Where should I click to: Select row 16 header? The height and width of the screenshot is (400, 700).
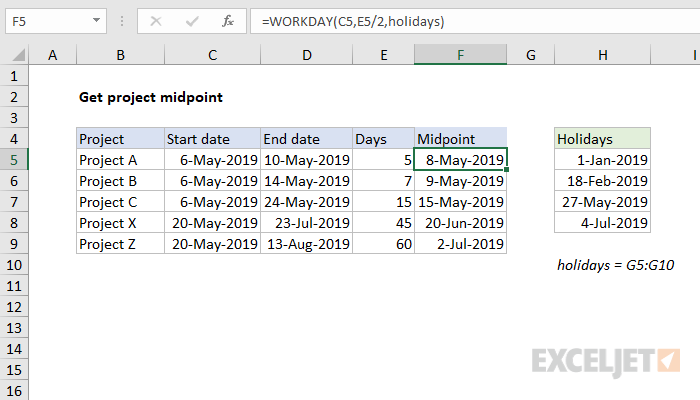click(14, 391)
